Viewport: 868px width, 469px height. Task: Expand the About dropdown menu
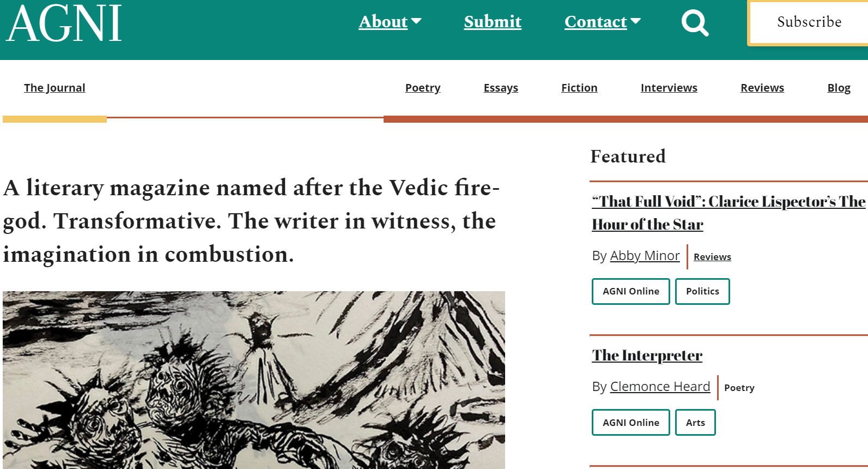pyautogui.click(x=390, y=22)
